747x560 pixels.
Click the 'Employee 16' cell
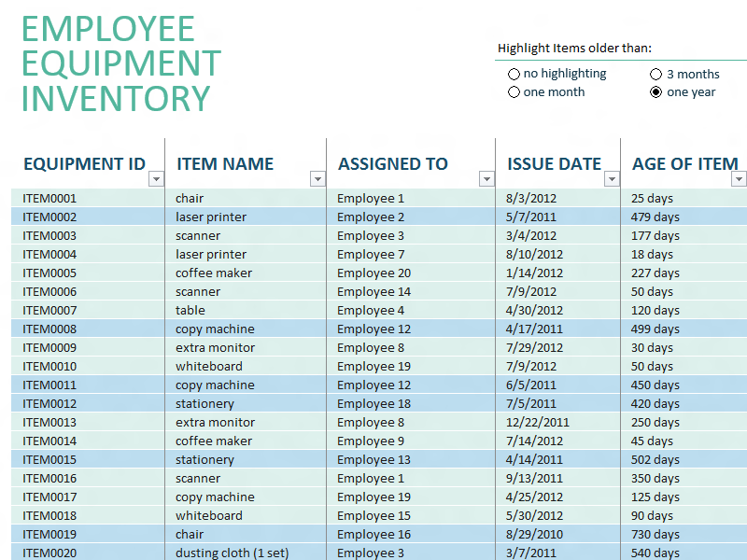click(411, 534)
